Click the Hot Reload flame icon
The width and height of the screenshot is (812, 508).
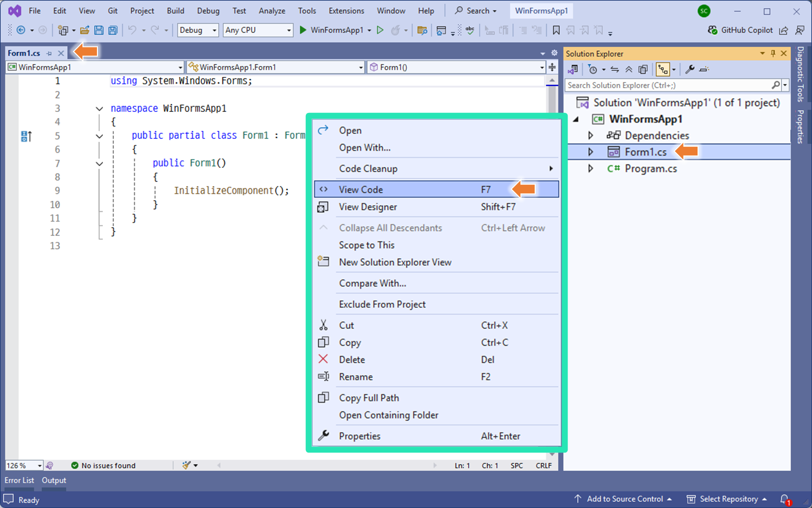tap(395, 30)
